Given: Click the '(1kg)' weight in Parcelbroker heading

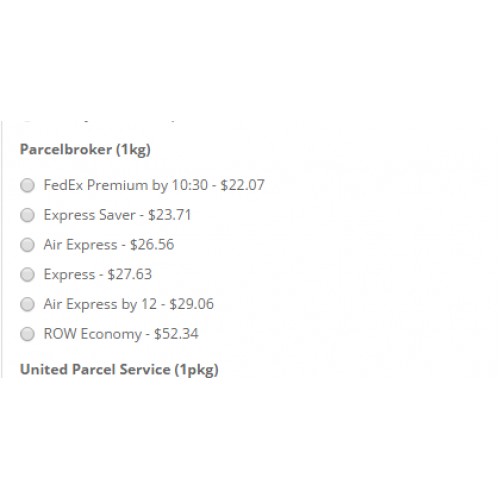Looking at the screenshot, I should pos(133,150).
